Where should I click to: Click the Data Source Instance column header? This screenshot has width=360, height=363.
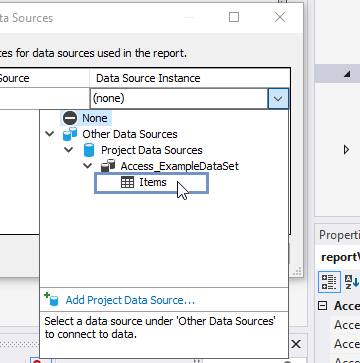(190, 78)
